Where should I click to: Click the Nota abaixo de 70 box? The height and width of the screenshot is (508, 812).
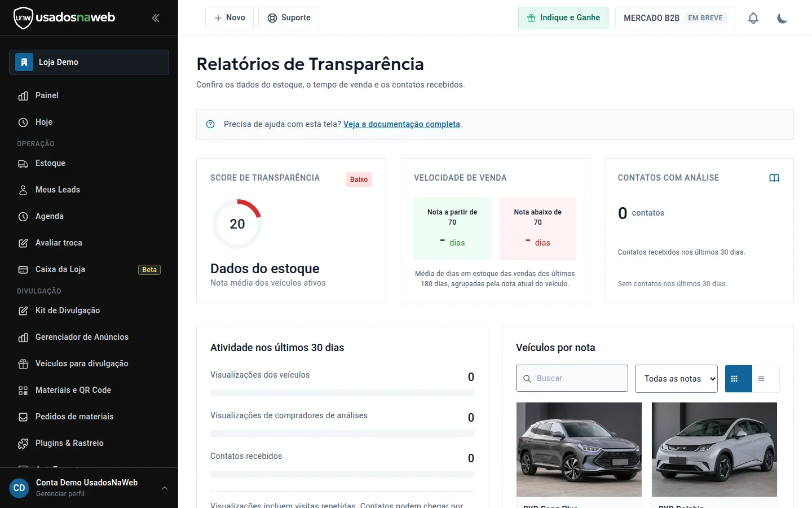[538, 228]
